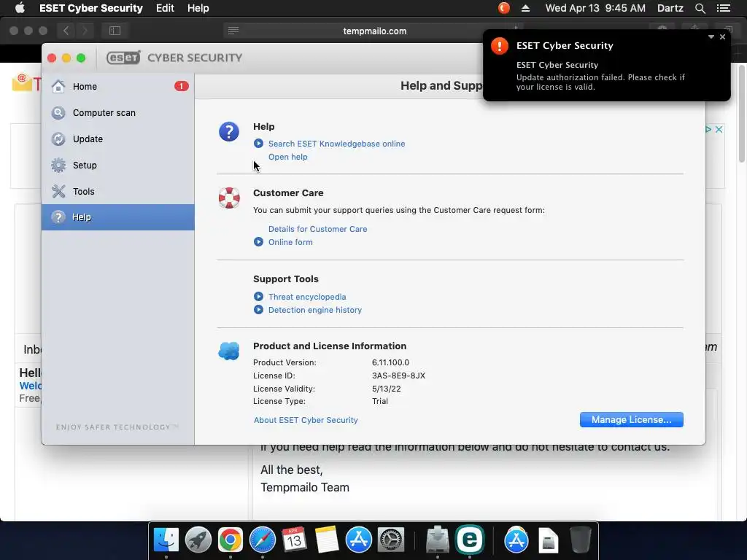Open Google Chrome from the Dock
The width and height of the screenshot is (747, 560).
point(230,540)
